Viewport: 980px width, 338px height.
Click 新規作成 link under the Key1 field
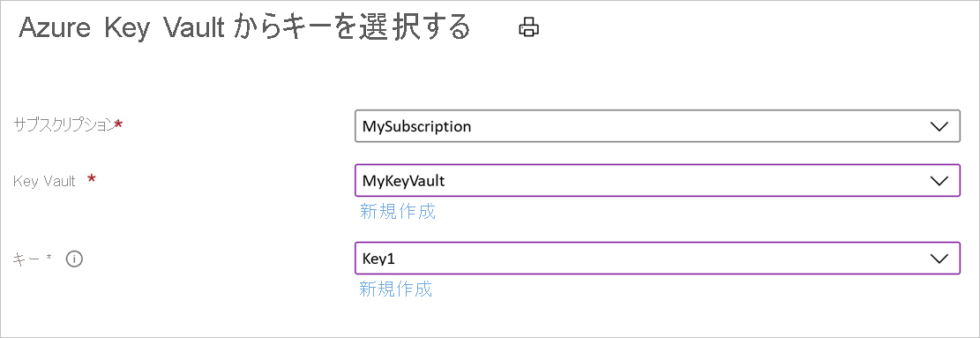pyautogui.click(x=396, y=289)
